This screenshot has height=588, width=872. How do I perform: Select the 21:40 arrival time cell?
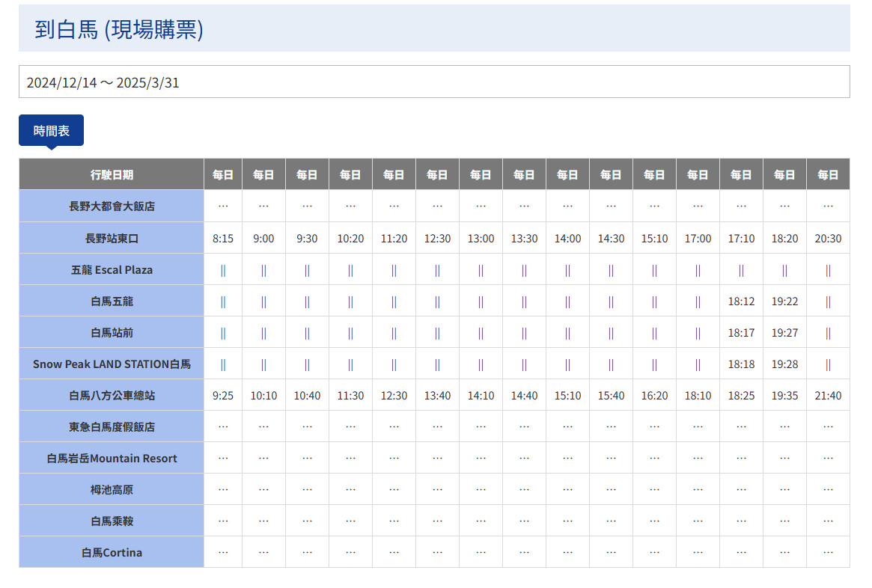(x=828, y=396)
